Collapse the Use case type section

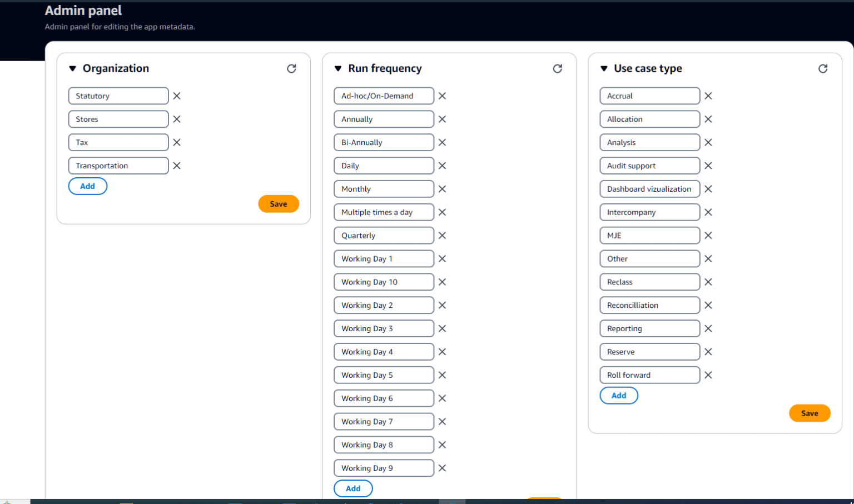point(604,68)
